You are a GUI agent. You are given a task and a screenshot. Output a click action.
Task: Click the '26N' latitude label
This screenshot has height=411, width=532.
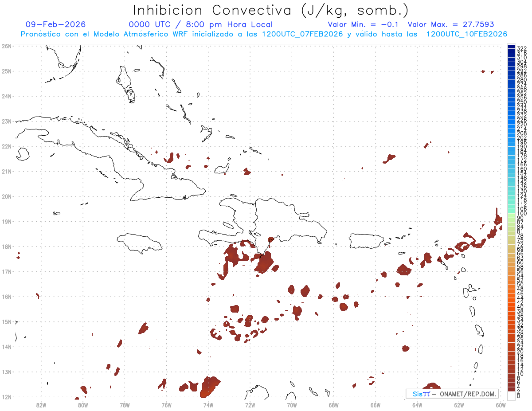[6, 46]
